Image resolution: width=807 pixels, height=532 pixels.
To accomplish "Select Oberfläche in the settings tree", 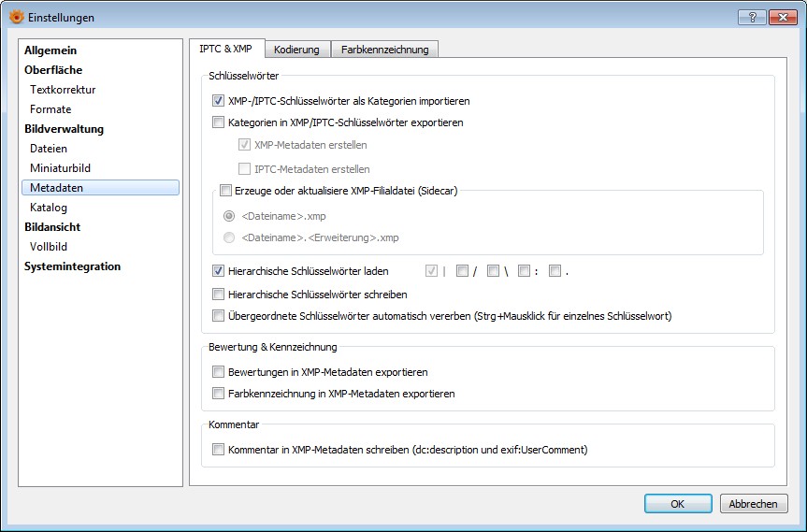I will (x=53, y=70).
